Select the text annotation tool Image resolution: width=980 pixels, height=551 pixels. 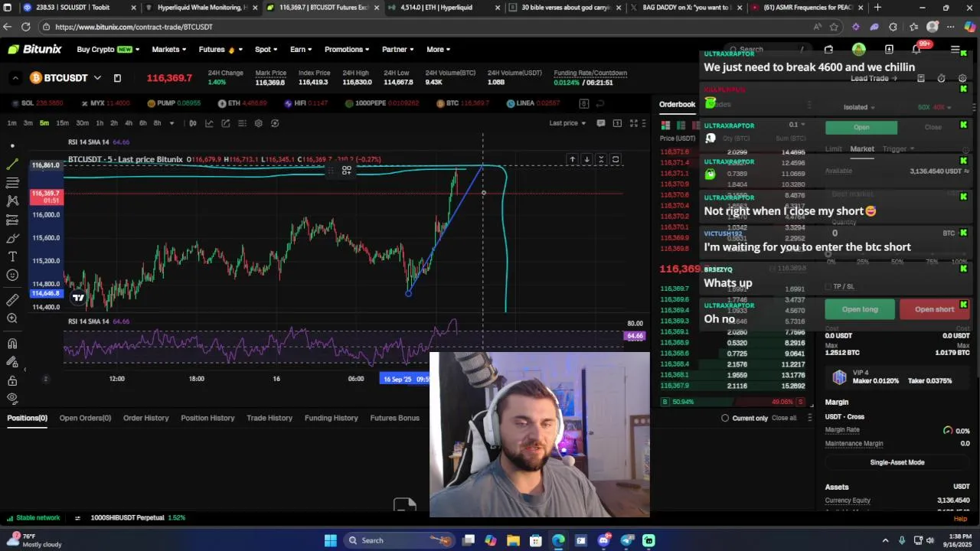coord(12,256)
